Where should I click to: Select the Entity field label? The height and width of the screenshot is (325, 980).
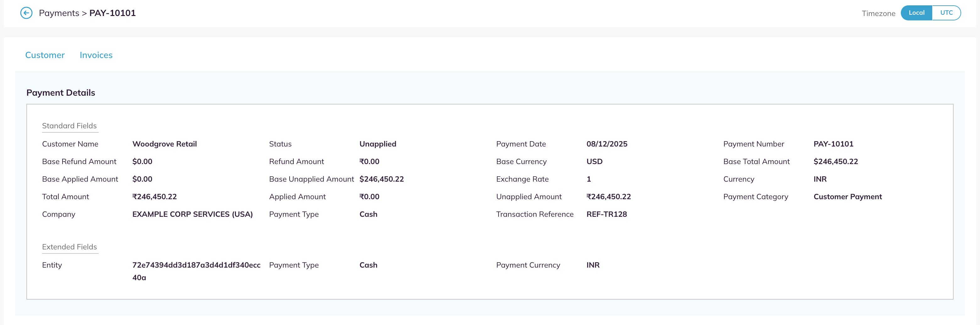tap(52, 265)
